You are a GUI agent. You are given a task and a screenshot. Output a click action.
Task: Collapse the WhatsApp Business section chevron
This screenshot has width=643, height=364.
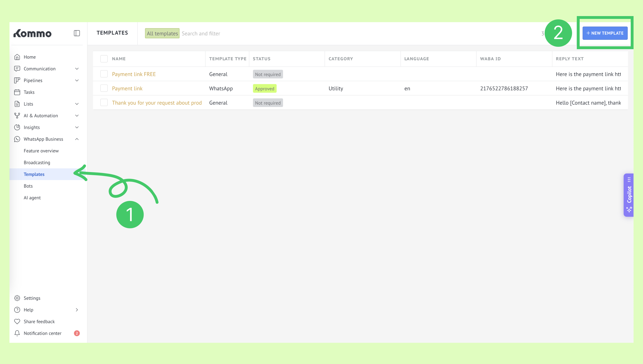point(77,139)
